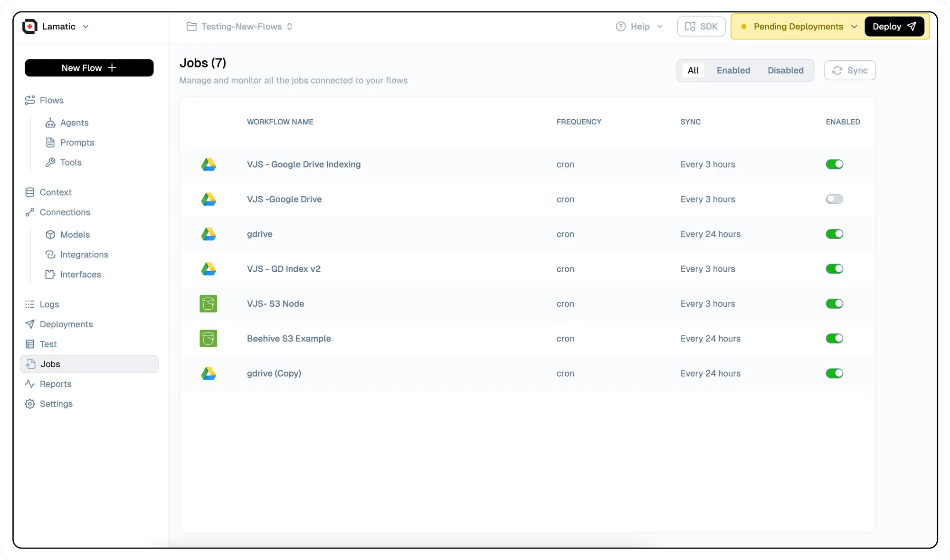This screenshot has height=560, width=950.
Task: Click the Reports activity icon
Action: [x=30, y=384]
